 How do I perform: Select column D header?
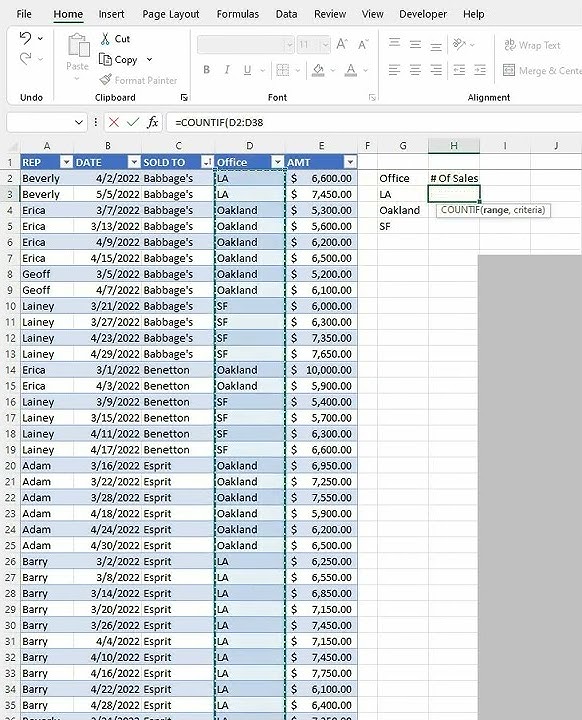249,146
